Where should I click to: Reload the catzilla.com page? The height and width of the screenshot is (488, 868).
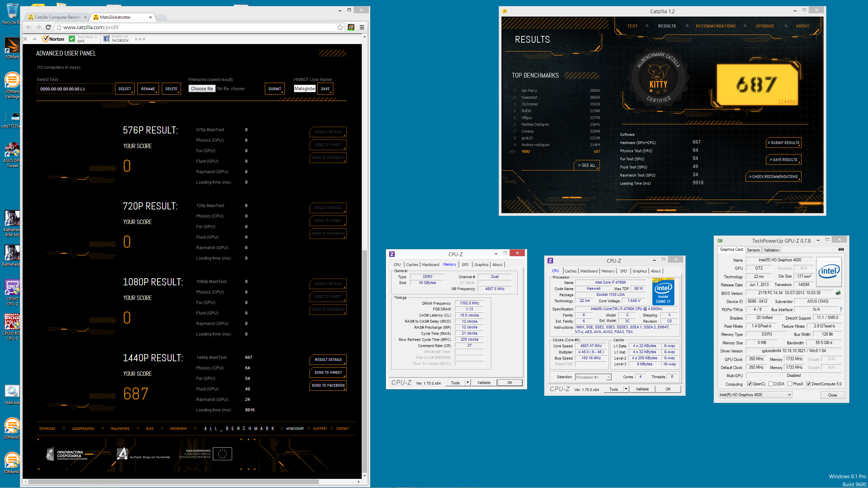point(48,27)
